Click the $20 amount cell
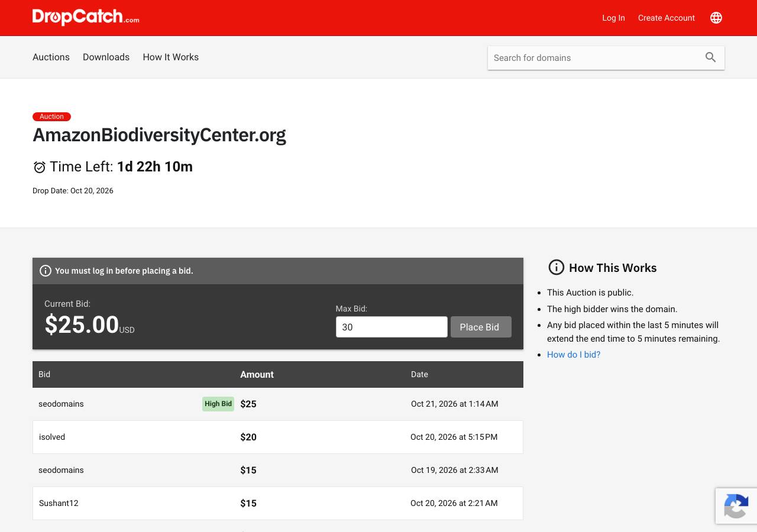 (248, 437)
